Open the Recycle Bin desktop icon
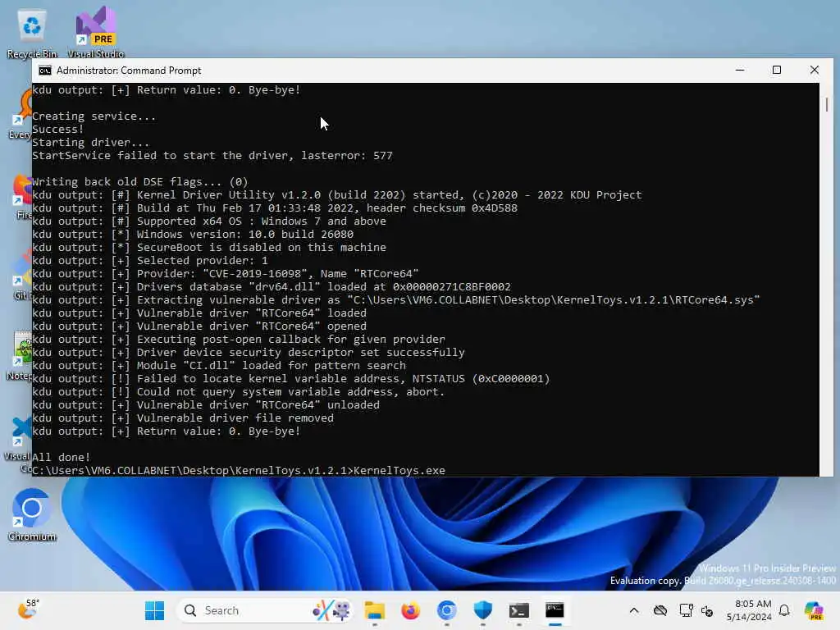This screenshot has width=840, height=630. click(x=32, y=32)
